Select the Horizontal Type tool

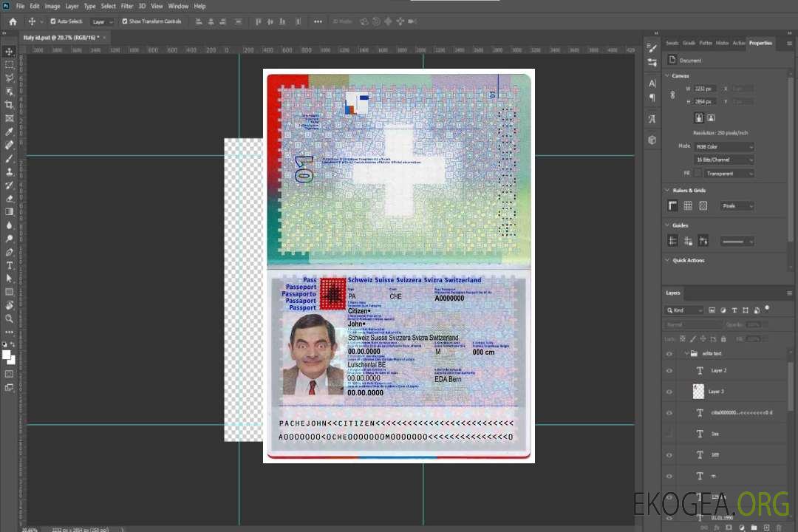tap(9, 265)
